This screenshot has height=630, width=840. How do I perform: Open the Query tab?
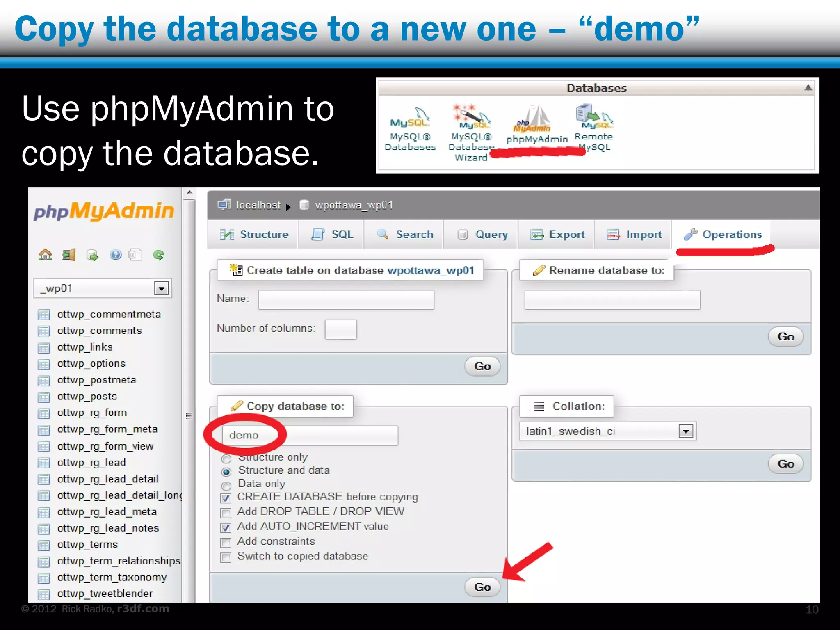click(482, 235)
